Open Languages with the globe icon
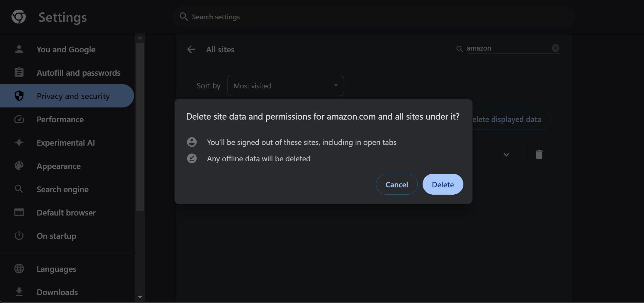 (19, 268)
